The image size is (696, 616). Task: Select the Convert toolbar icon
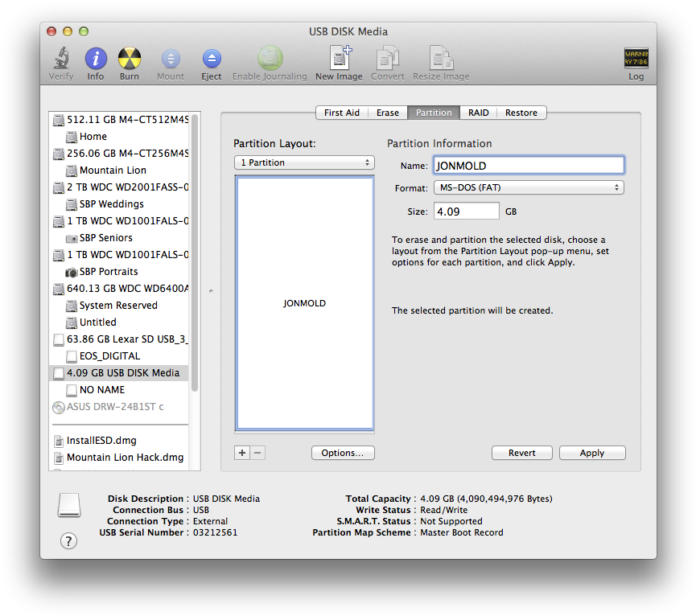click(387, 59)
